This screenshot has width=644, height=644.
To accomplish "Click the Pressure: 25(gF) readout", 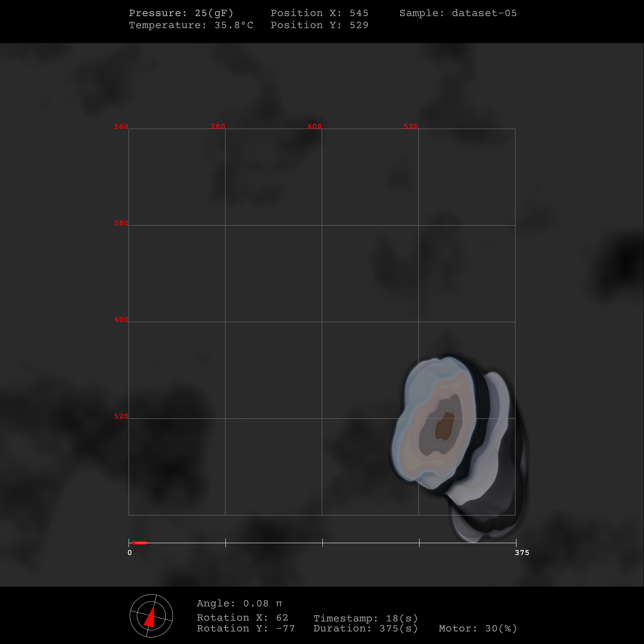I will [181, 13].
